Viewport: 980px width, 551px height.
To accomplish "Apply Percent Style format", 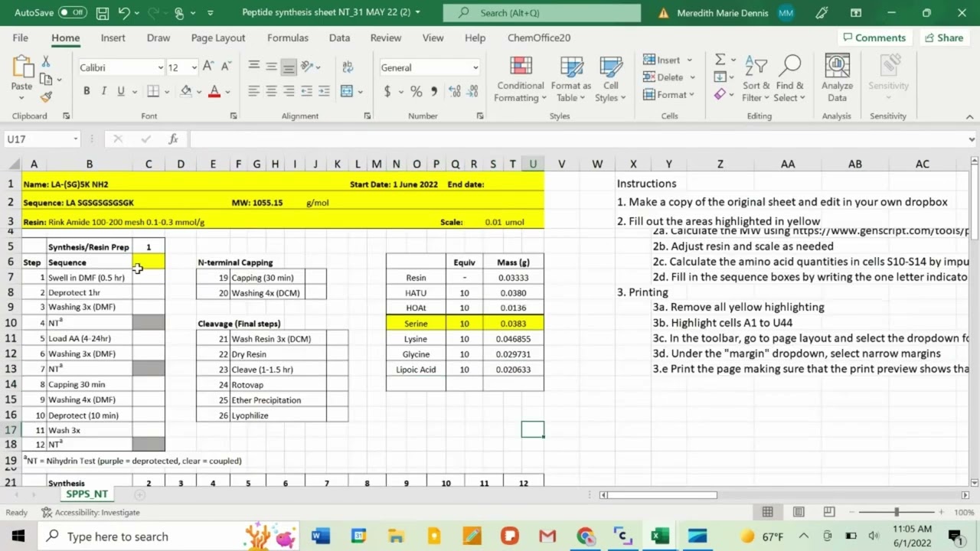I will click(416, 91).
